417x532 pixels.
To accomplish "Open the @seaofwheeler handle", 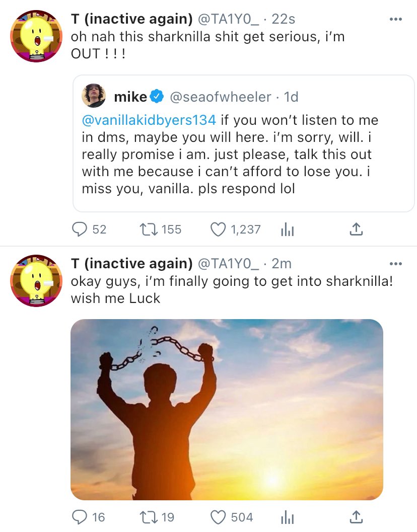I will point(221,97).
